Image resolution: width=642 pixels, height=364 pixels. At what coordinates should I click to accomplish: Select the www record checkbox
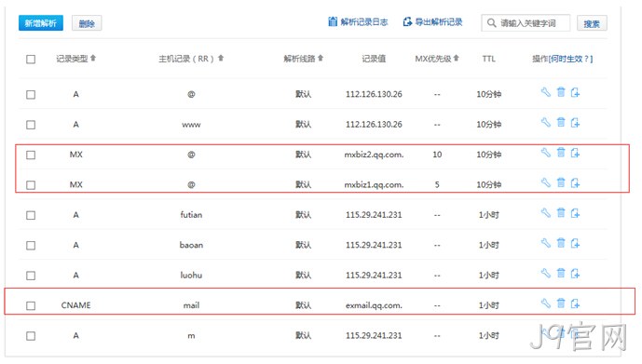(31, 125)
